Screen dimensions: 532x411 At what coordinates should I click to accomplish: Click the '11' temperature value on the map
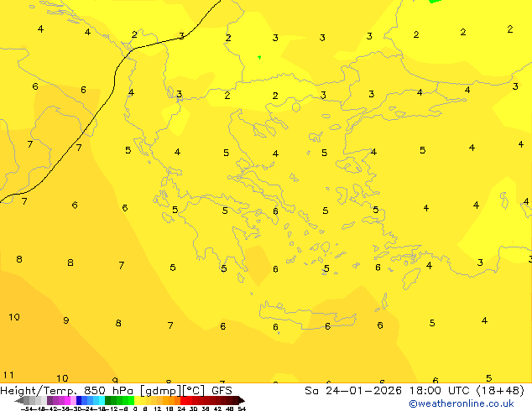[8, 375]
